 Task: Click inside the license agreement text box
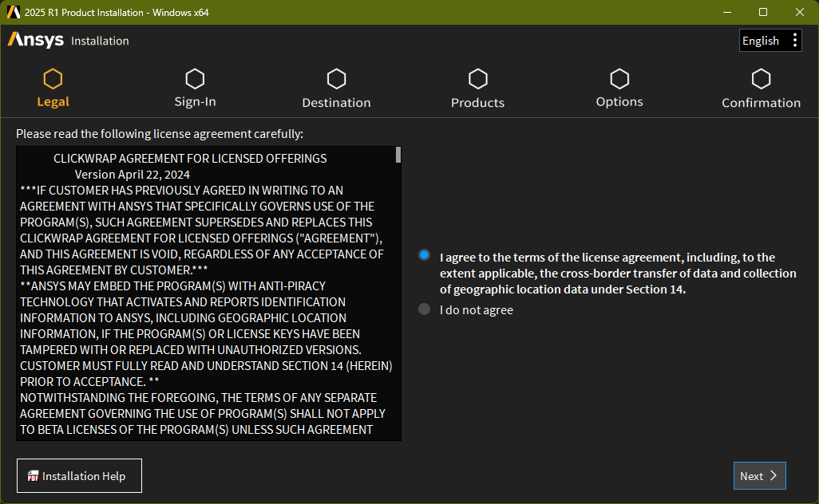[x=206, y=319]
